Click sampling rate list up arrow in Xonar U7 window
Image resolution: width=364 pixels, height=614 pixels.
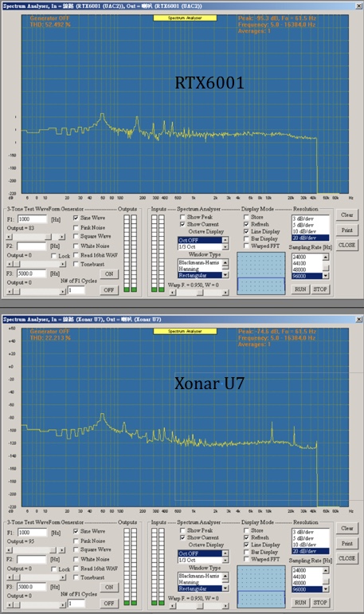click(326, 570)
